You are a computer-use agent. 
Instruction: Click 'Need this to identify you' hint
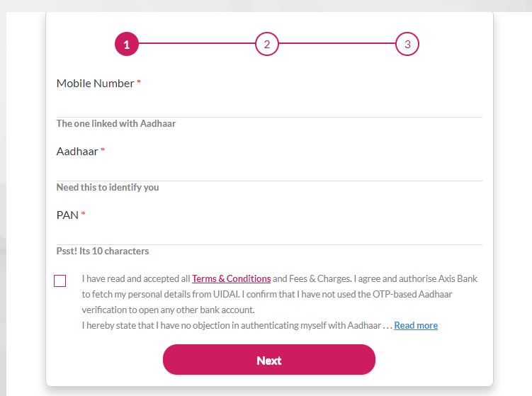tap(108, 187)
